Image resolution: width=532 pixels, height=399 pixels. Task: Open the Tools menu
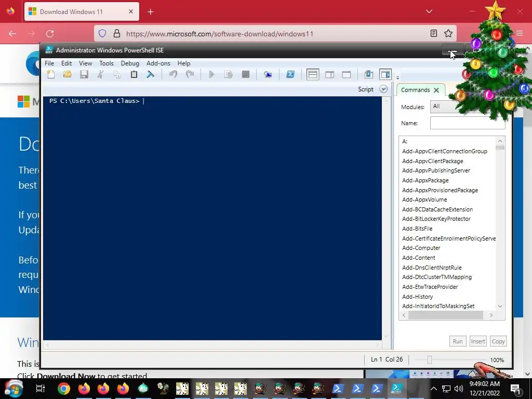106,63
